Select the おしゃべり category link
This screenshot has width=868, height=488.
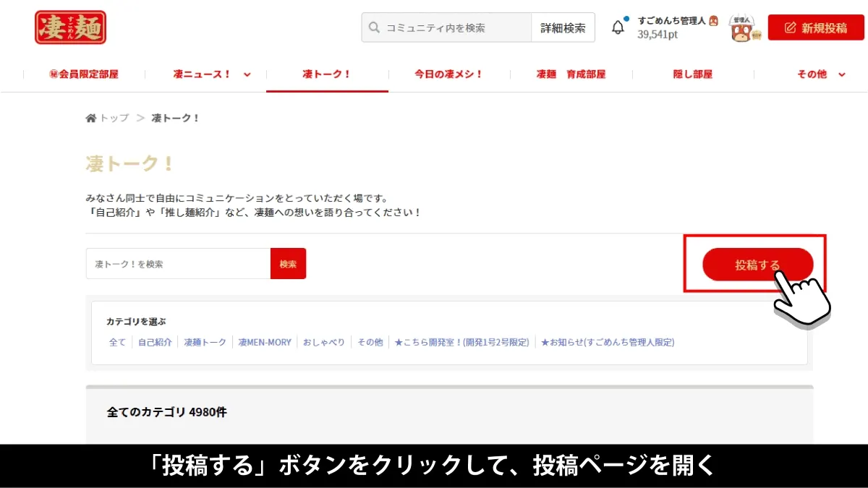tap(323, 342)
